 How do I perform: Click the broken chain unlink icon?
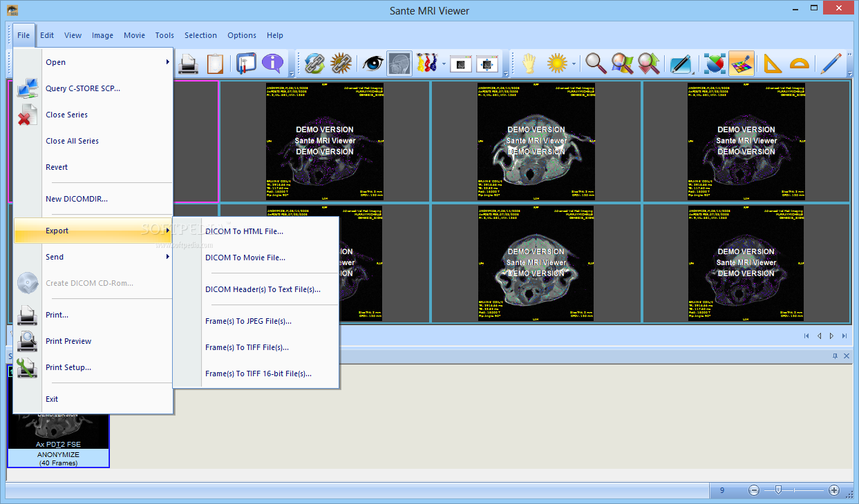341,64
